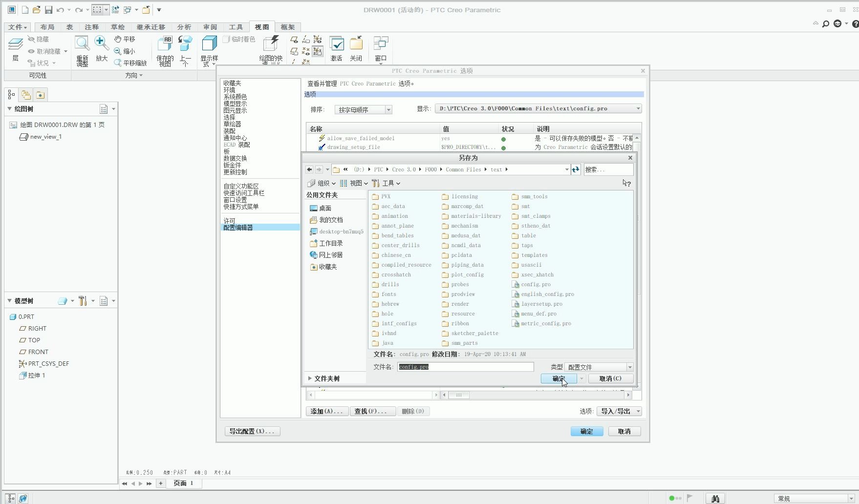Open Saved Views (保存的视图) icon
The height and width of the screenshot is (504, 859).
pos(165,44)
